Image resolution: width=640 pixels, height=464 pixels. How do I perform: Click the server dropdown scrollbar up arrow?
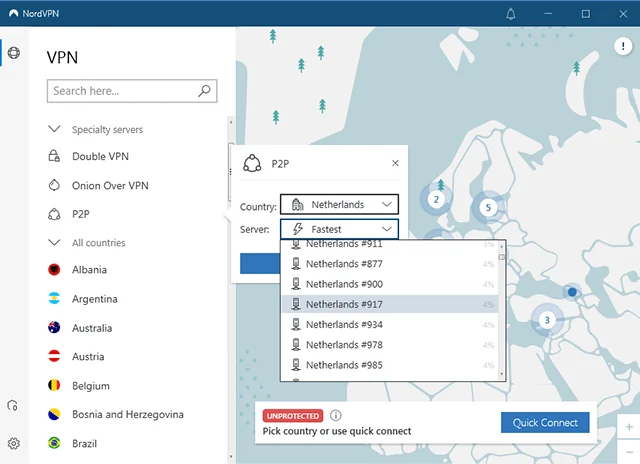502,246
